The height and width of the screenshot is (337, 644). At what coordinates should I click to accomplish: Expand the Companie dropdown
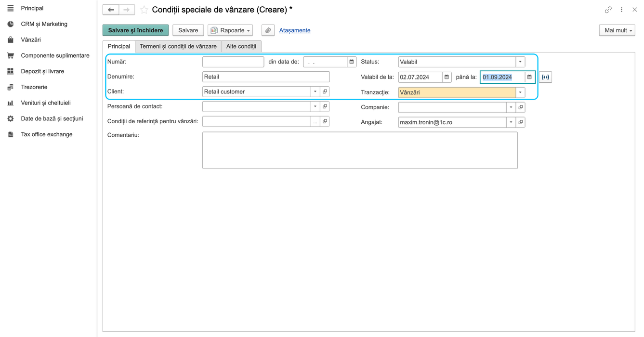[511, 107]
